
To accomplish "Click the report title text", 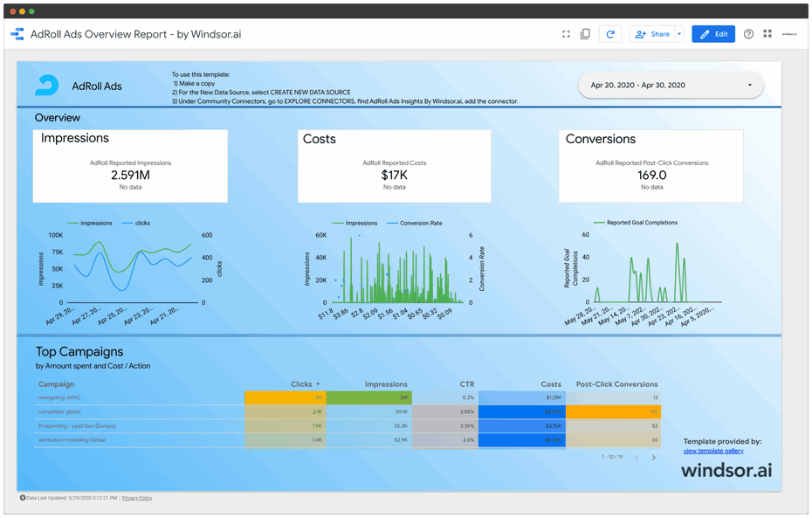I will (135, 34).
